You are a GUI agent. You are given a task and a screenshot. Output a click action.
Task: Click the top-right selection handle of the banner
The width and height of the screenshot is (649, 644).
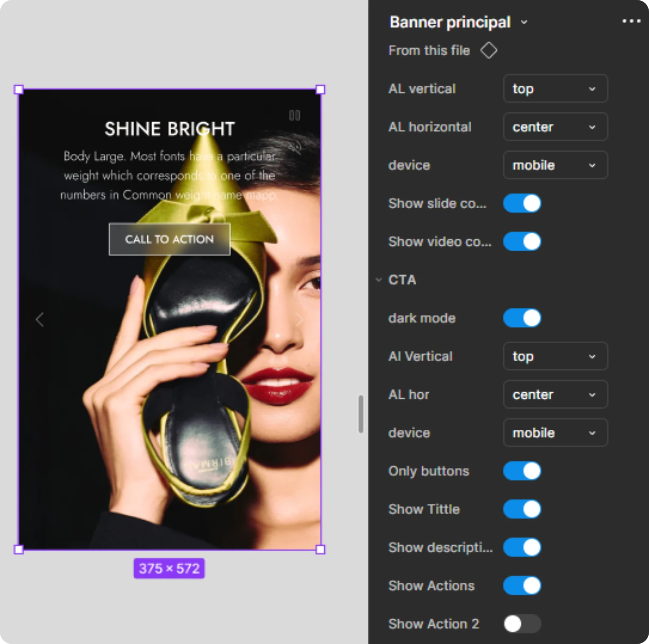coord(320,90)
